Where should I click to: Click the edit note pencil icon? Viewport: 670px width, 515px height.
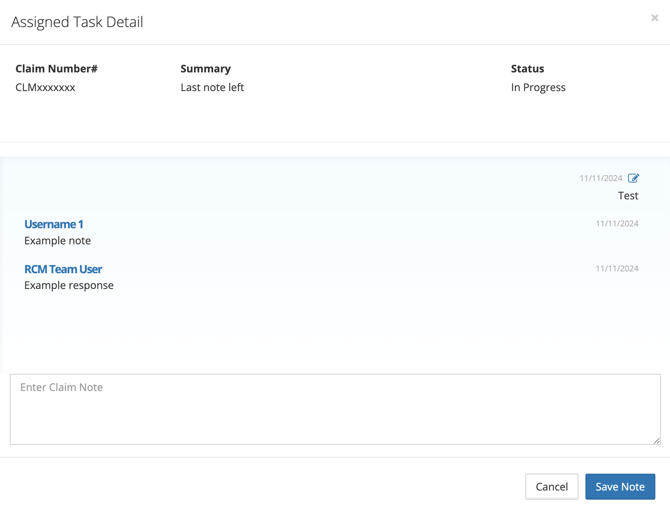tap(633, 178)
